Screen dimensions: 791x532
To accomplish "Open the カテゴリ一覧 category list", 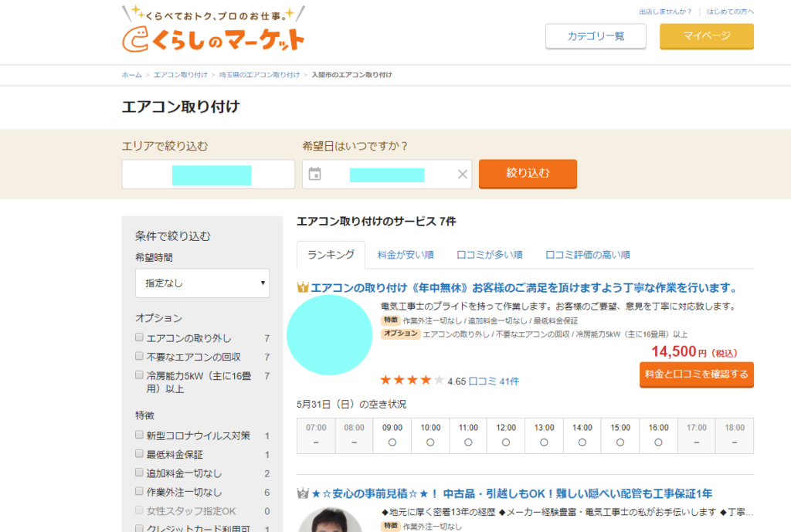I will tap(596, 36).
